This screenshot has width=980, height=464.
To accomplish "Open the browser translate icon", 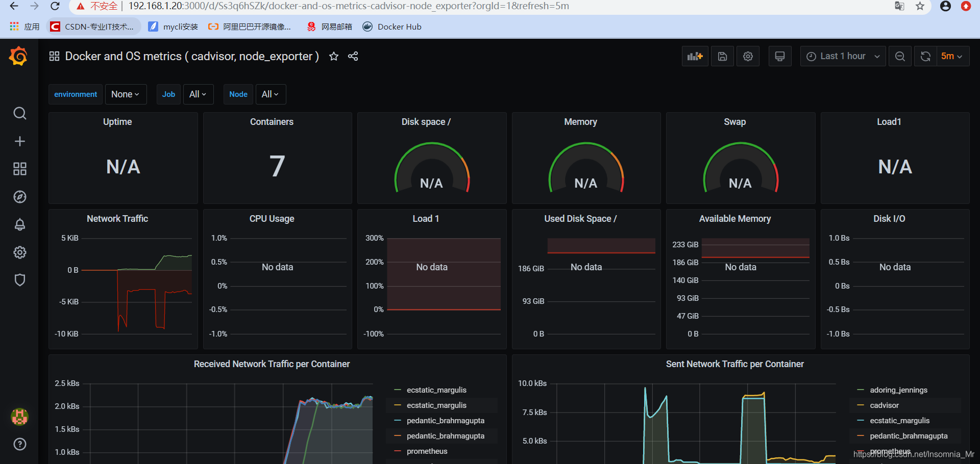I will tap(899, 6).
